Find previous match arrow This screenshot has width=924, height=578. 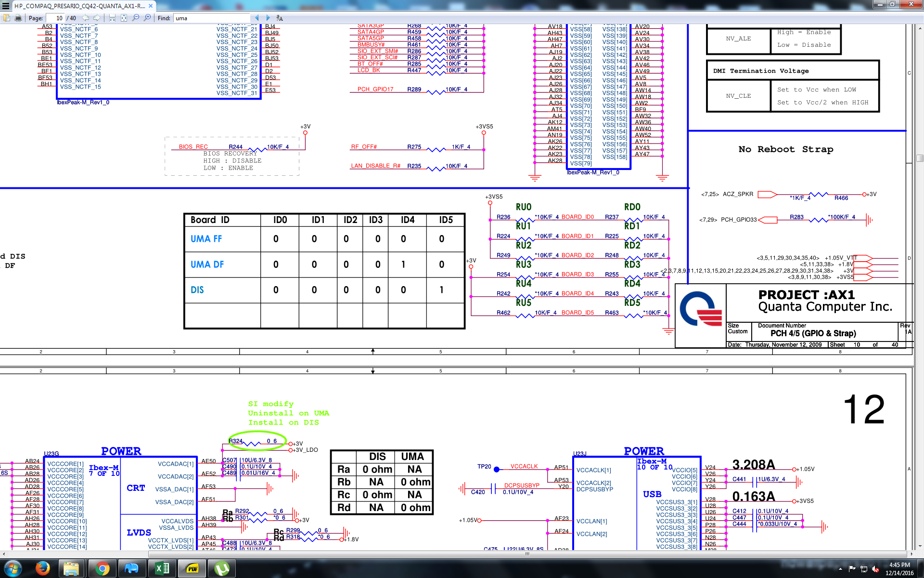[x=257, y=18]
